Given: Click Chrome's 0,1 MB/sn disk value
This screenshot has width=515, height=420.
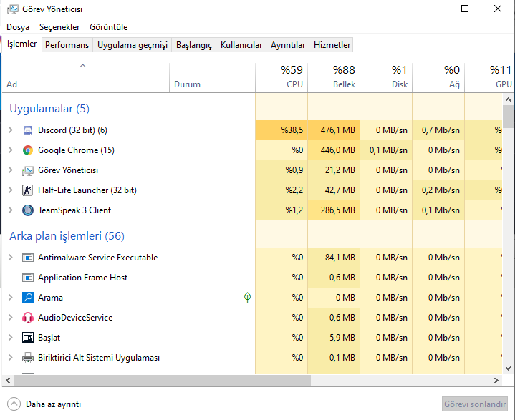Looking at the screenshot, I should click(388, 150).
